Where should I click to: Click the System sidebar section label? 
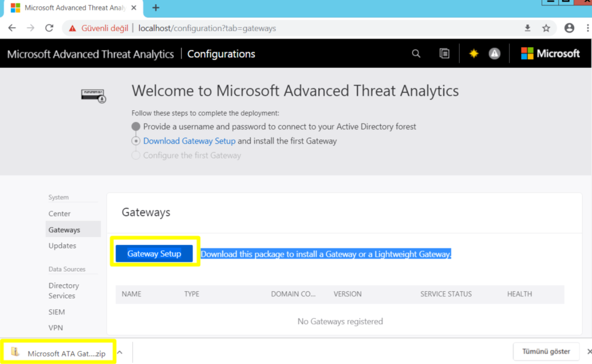(58, 197)
